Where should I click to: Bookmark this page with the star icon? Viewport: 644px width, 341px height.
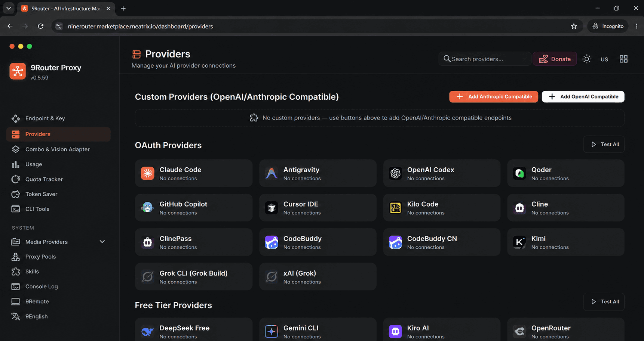click(574, 26)
